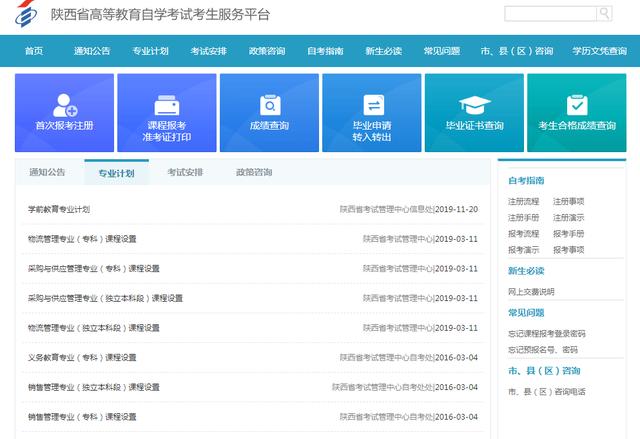Open 注册演示 sidebar link
Image resolution: width=640 pixels, height=439 pixels.
pos(569,218)
